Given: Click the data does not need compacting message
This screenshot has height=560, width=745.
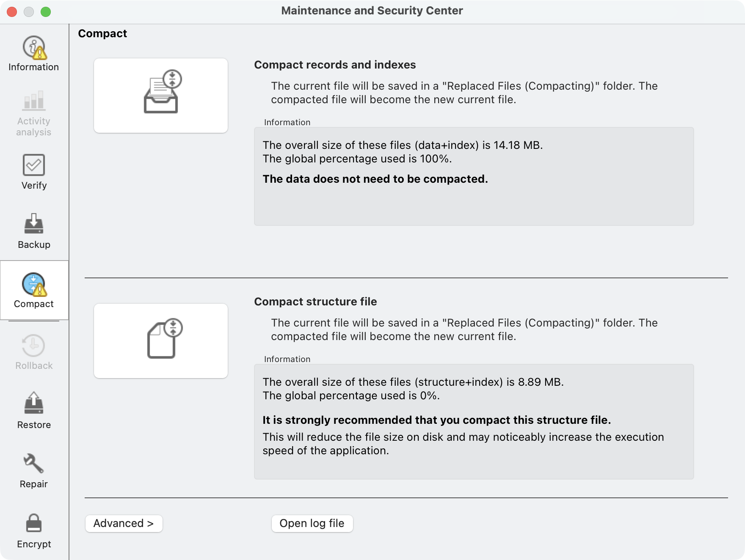Looking at the screenshot, I should click(375, 179).
